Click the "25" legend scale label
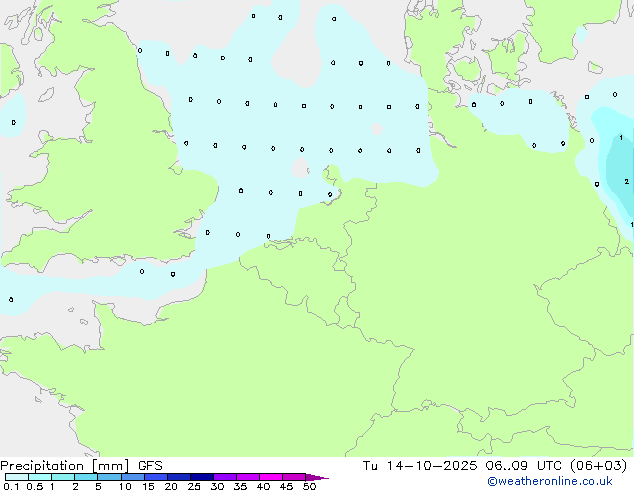Viewport: 634px width, 490px height. [194, 486]
